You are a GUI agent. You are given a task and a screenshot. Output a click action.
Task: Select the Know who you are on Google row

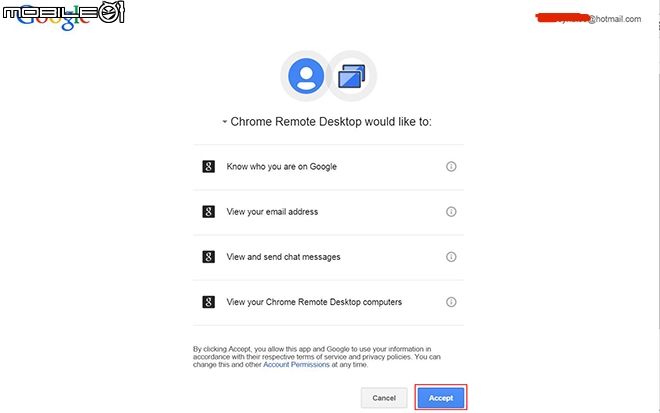tap(328, 167)
